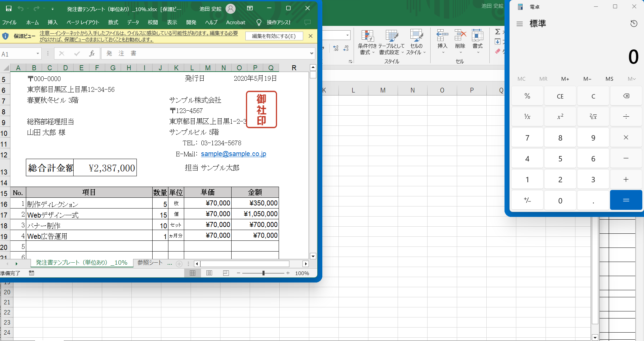Select cell with total ¥2,387,000
644x341 pixels.
pos(105,167)
